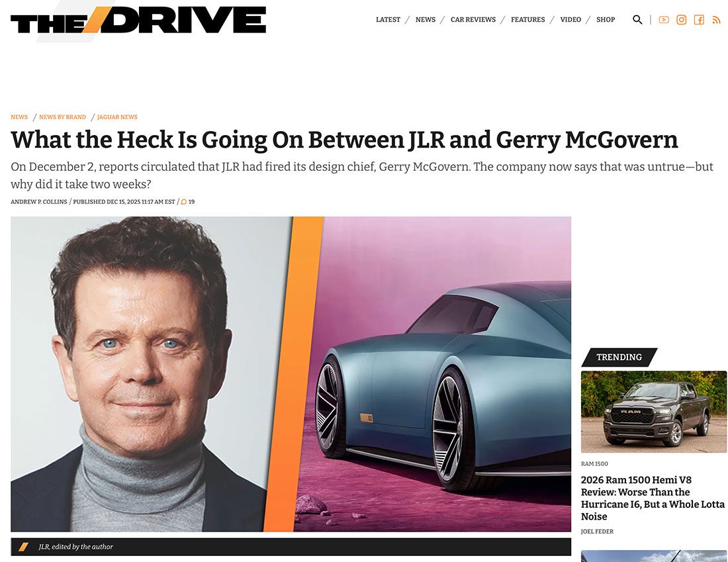
Task: Open The Drive Facebook icon
Action: [700, 19]
